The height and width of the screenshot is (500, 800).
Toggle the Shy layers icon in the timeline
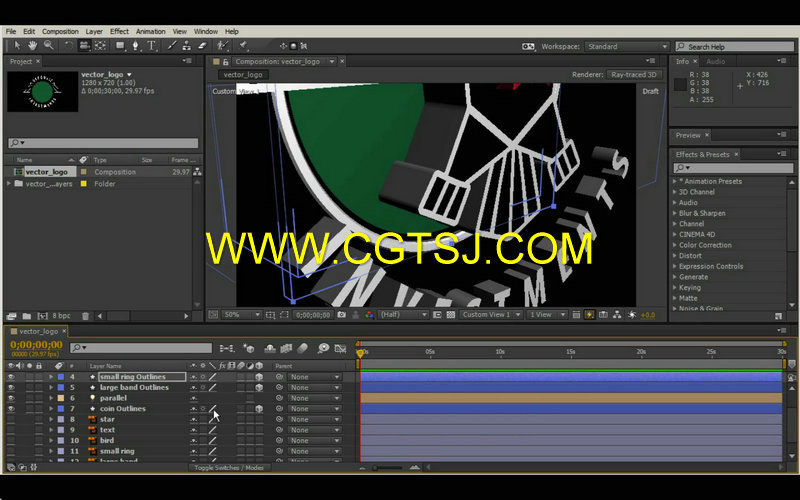coord(270,348)
